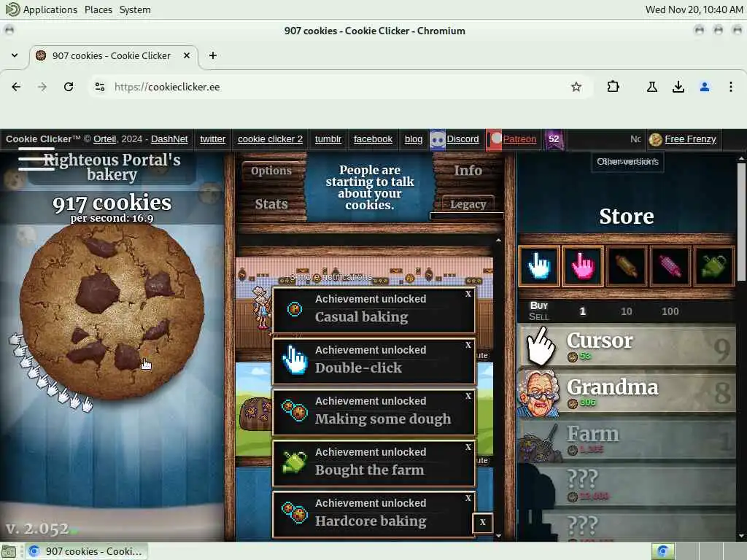The width and height of the screenshot is (747, 560).
Task: Click the big chocolate chip cookie
Action: (112, 312)
